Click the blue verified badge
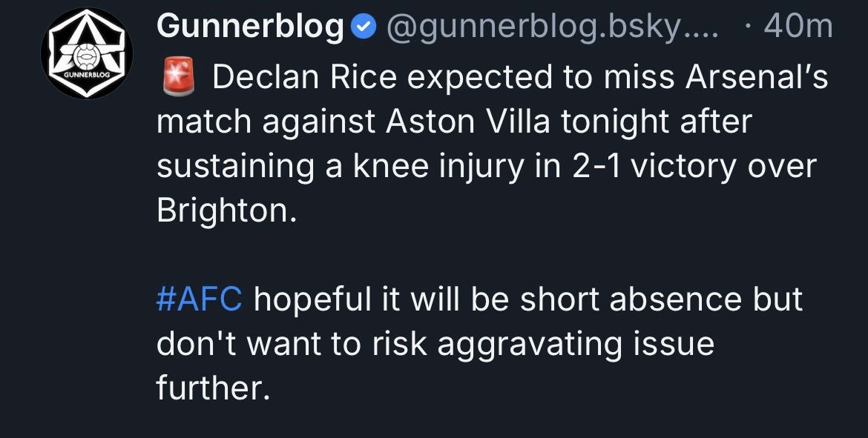The width and height of the screenshot is (868, 438). [x=361, y=28]
